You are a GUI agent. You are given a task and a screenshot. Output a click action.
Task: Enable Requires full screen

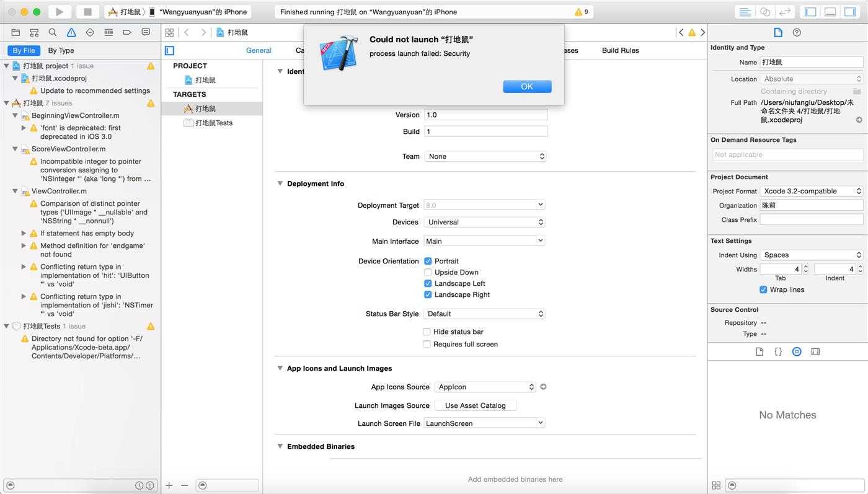tap(427, 344)
